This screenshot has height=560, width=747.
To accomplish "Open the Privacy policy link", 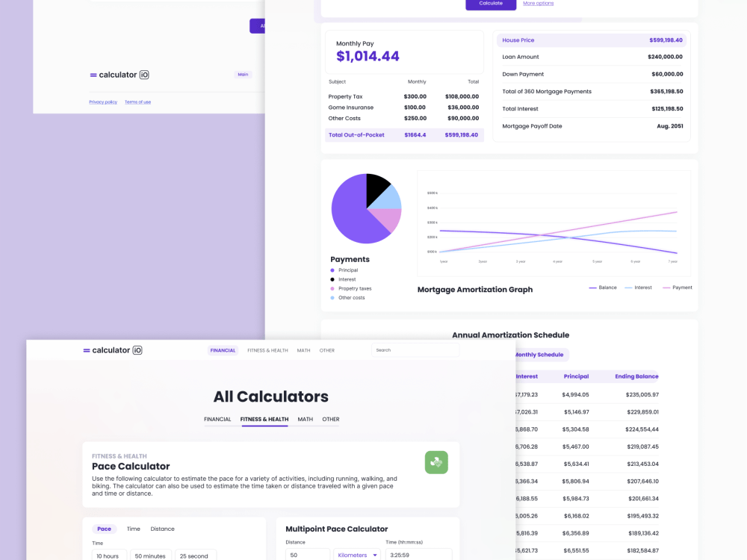I will coord(102,102).
